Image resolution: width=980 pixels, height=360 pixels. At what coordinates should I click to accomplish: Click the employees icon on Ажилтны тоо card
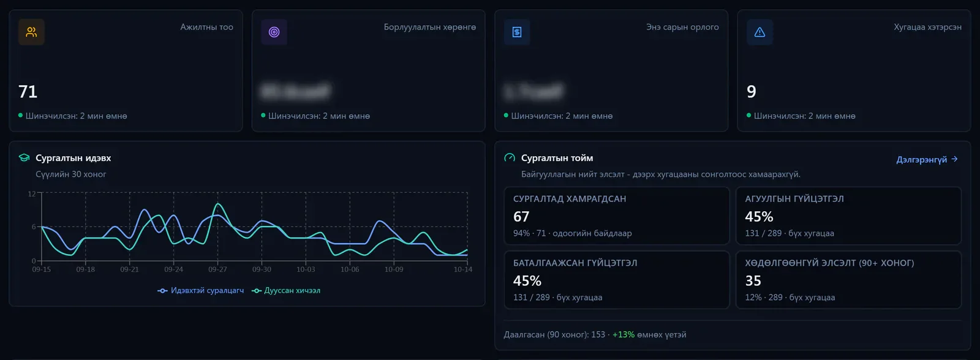coord(31,32)
